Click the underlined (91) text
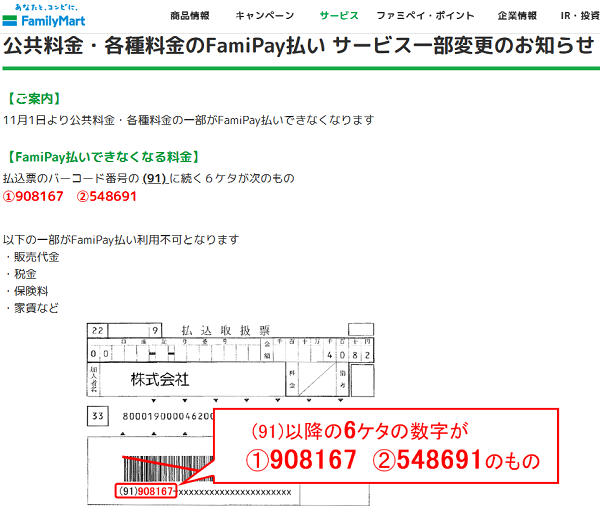This screenshot has width=600, height=506. pos(154,178)
